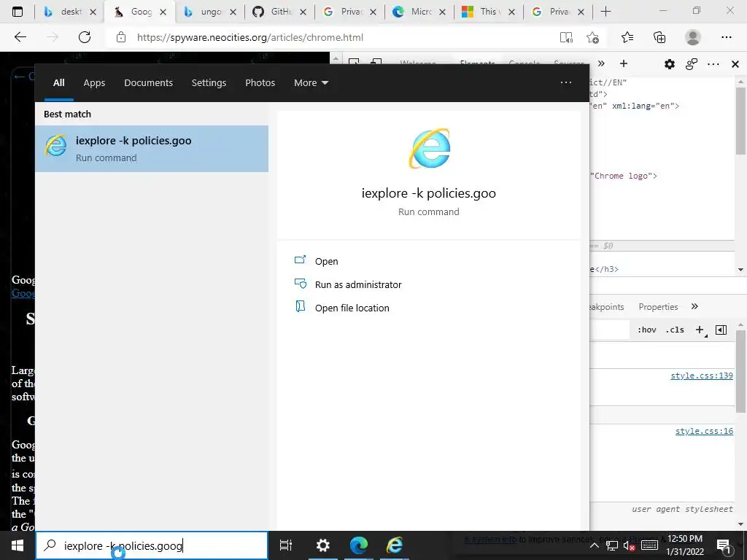The height and width of the screenshot is (560, 747).
Task: Open search panel options ellipsis
Action: click(x=566, y=82)
